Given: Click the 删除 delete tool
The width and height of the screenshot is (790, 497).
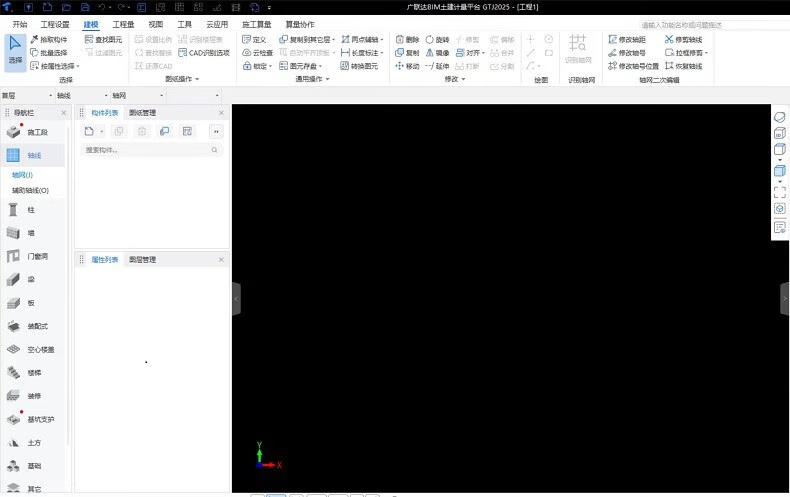Looking at the screenshot, I should [407, 39].
